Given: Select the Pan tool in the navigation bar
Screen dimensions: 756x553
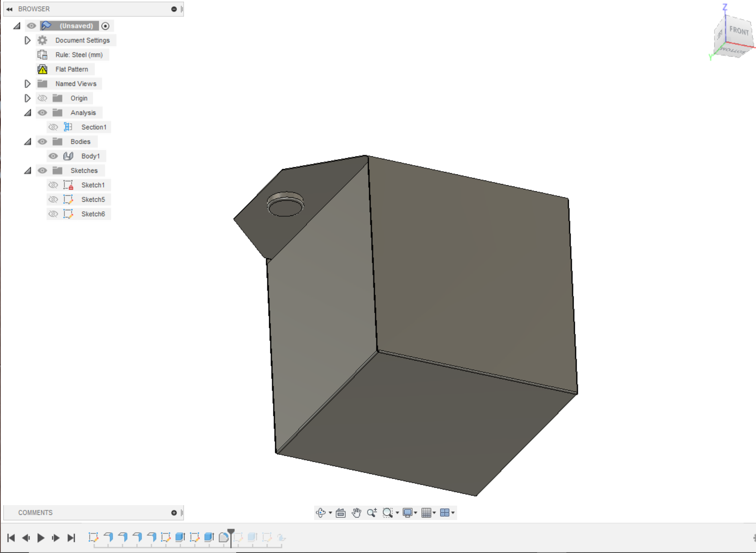Looking at the screenshot, I should coord(357,513).
